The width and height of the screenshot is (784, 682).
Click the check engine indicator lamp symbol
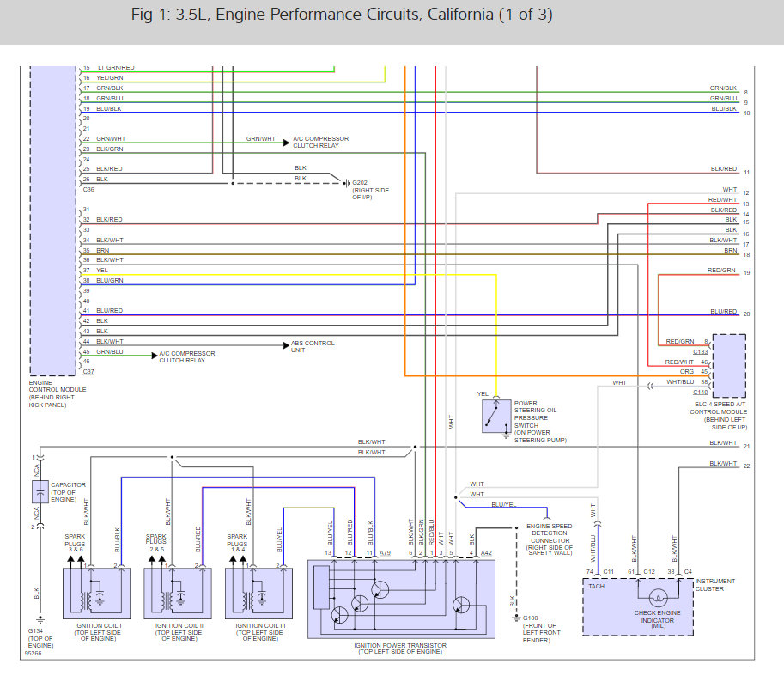click(658, 598)
